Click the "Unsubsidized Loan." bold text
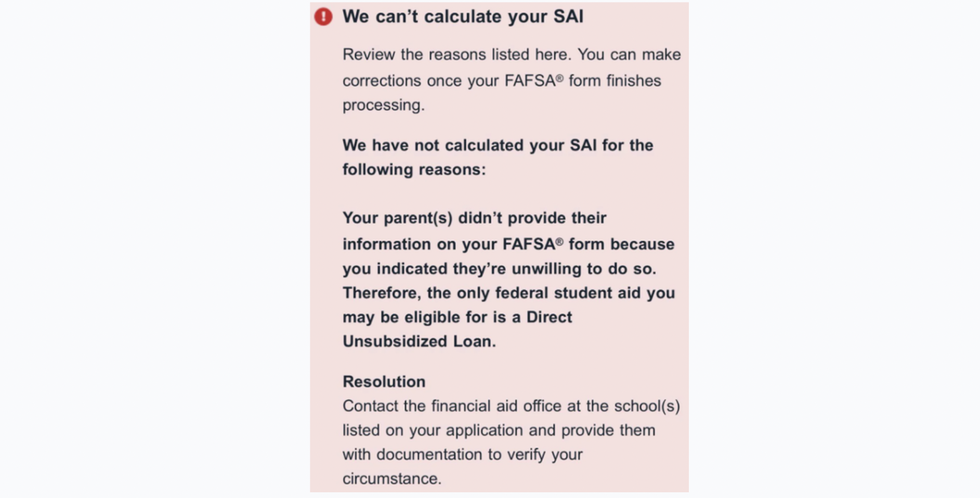980x498 pixels. coord(419,342)
